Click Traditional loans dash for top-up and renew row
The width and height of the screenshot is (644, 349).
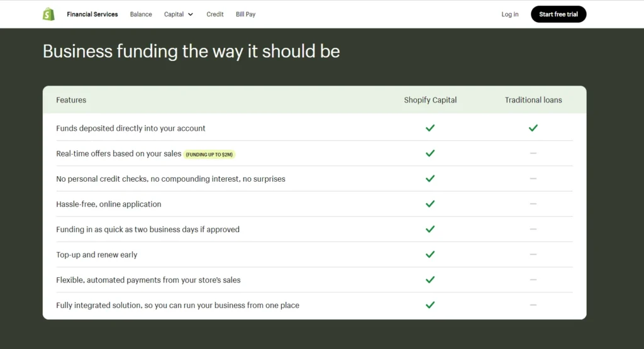click(533, 255)
